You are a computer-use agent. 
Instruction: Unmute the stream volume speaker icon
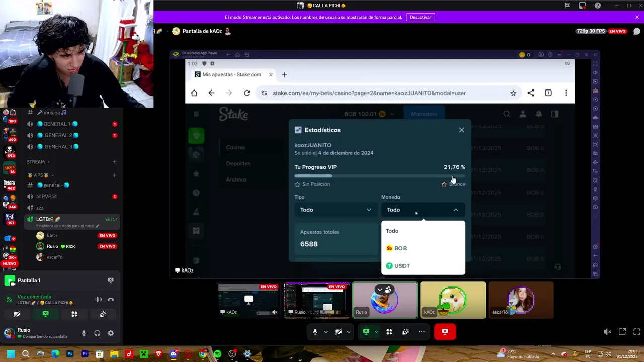tap(607, 332)
